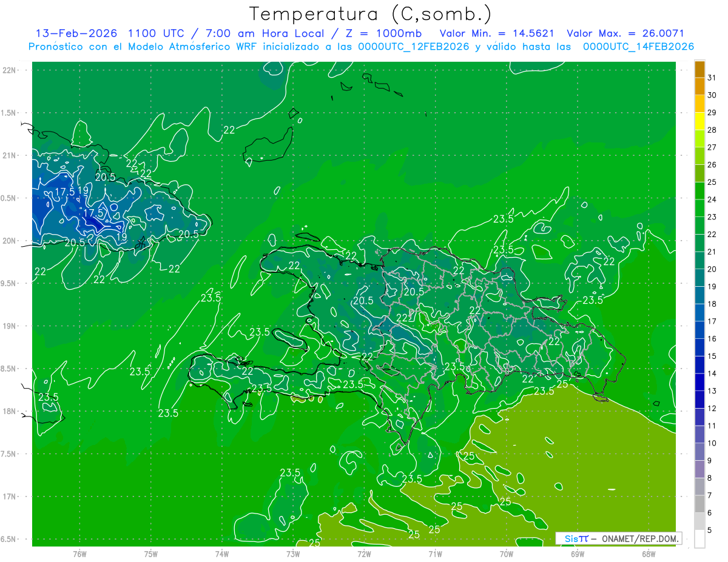The height and width of the screenshot is (562, 728).
Task: Click the legend swatch between 24 and 25
Action: point(699,191)
